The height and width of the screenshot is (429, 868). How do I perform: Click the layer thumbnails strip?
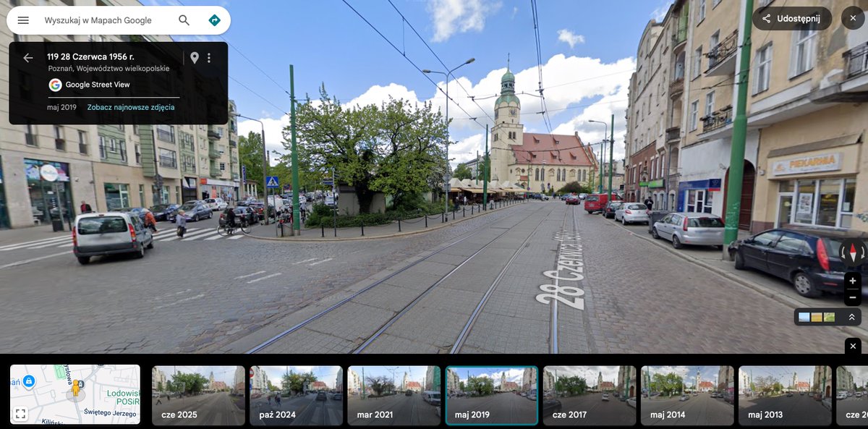(x=817, y=317)
